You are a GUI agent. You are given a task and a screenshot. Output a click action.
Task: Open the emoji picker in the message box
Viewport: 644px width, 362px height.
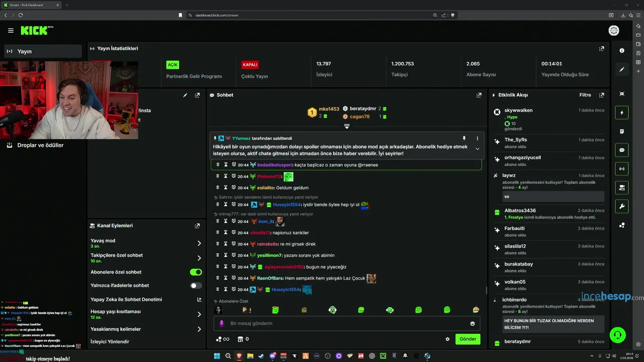472,323
